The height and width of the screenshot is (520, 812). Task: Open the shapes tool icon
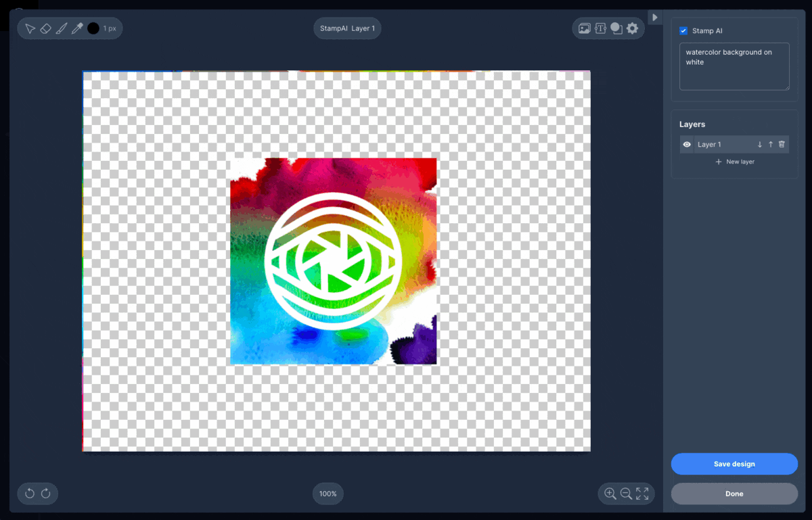click(x=616, y=28)
